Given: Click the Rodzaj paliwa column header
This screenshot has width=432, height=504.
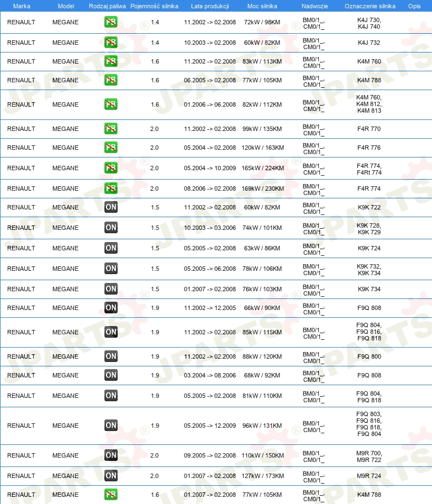Looking at the screenshot, I should click(107, 6).
